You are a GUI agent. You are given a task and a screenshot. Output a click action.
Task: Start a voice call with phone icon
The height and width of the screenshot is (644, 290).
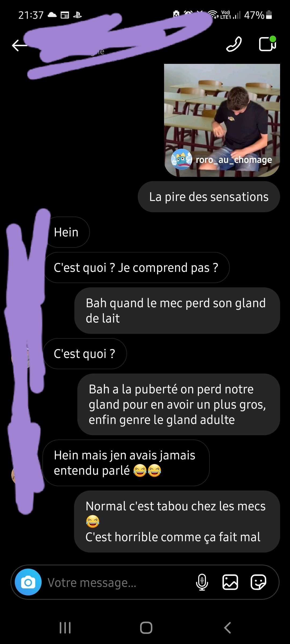pyautogui.click(x=234, y=44)
